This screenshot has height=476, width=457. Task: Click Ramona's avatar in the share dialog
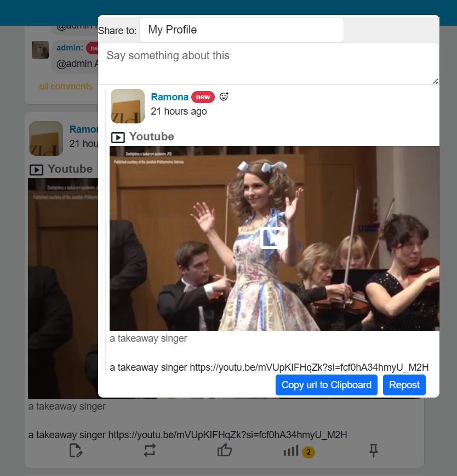(128, 106)
